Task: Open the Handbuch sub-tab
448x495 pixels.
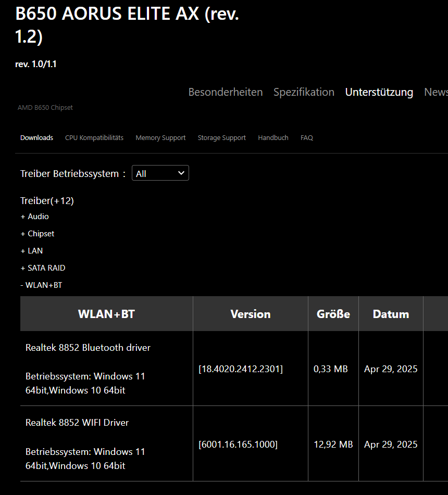Action: pos(273,138)
